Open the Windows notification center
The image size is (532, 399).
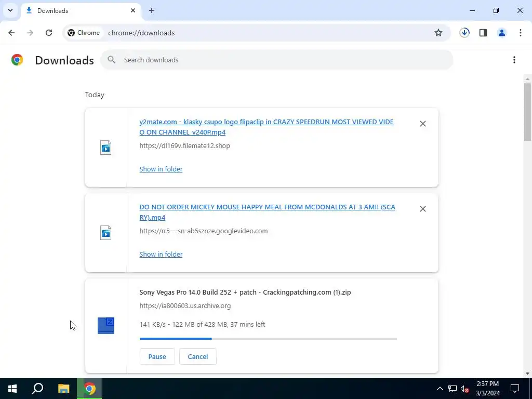tap(515, 389)
